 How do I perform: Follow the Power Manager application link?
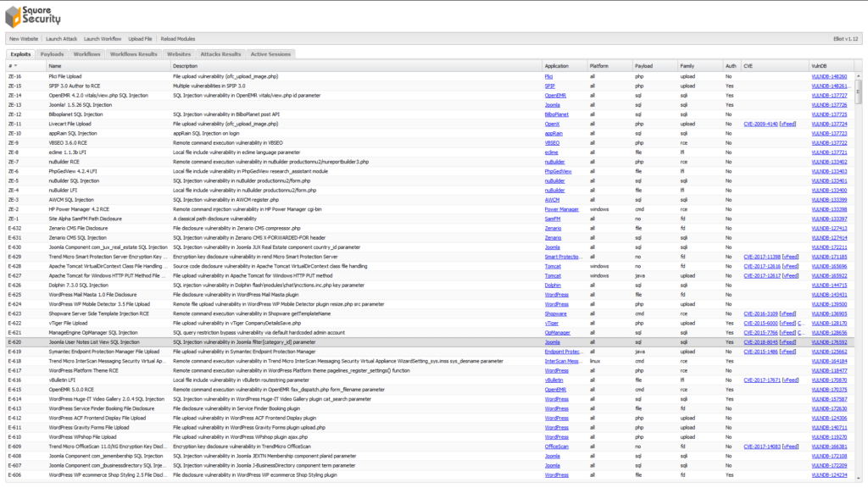pyautogui.click(x=561, y=209)
